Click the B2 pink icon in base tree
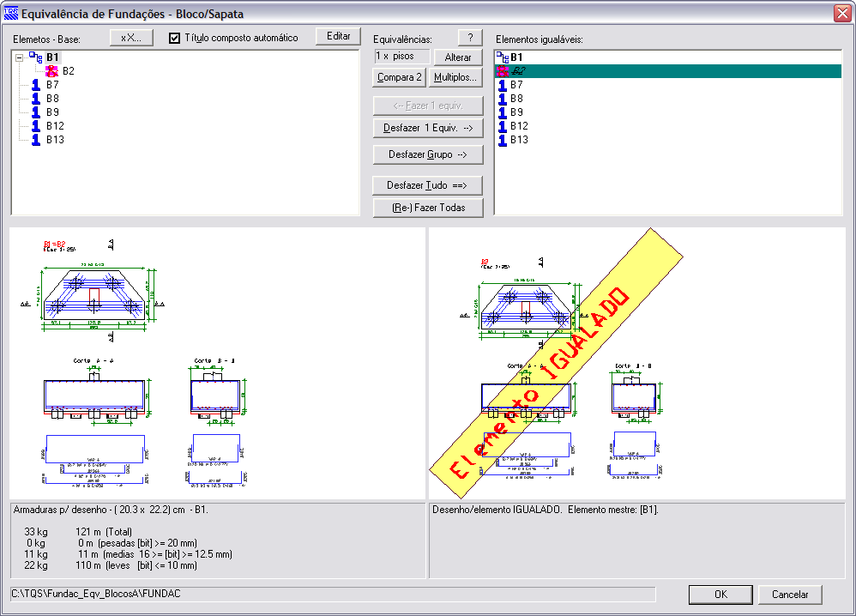The height and width of the screenshot is (616, 856). [x=51, y=71]
